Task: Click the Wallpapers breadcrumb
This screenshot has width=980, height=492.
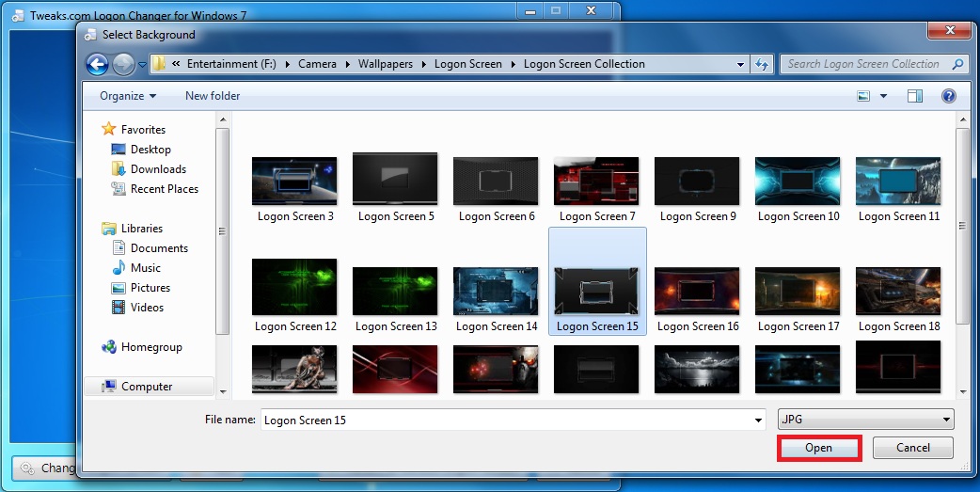Action: point(385,64)
